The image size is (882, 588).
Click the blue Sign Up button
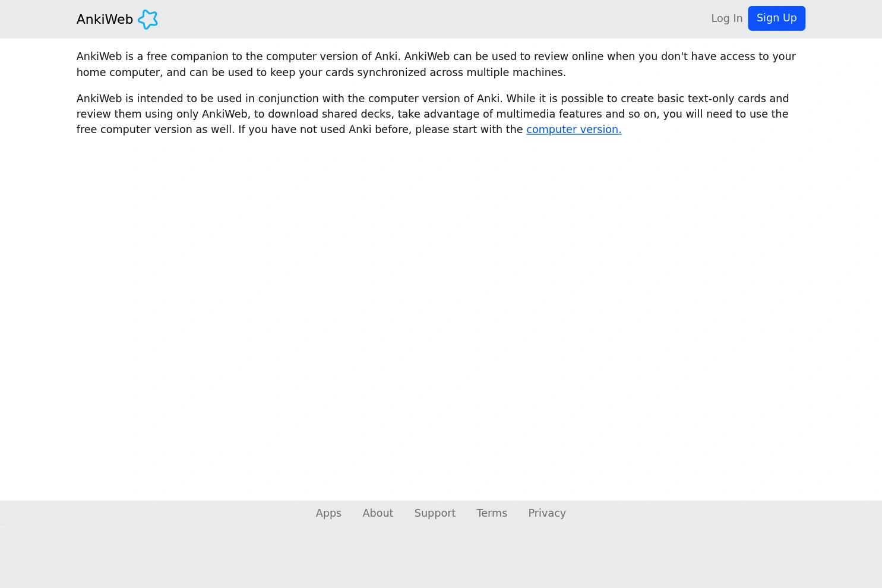pos(776,18)
